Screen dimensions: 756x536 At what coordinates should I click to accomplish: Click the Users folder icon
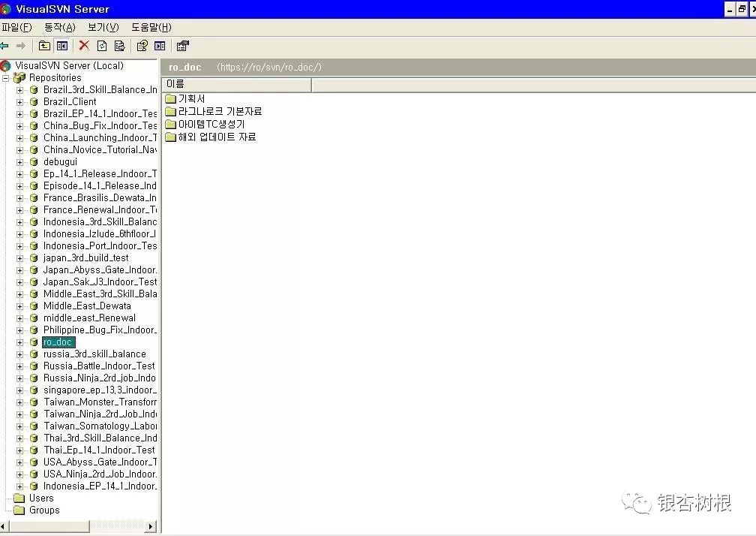pyautogui.click(x=19, y=498)
